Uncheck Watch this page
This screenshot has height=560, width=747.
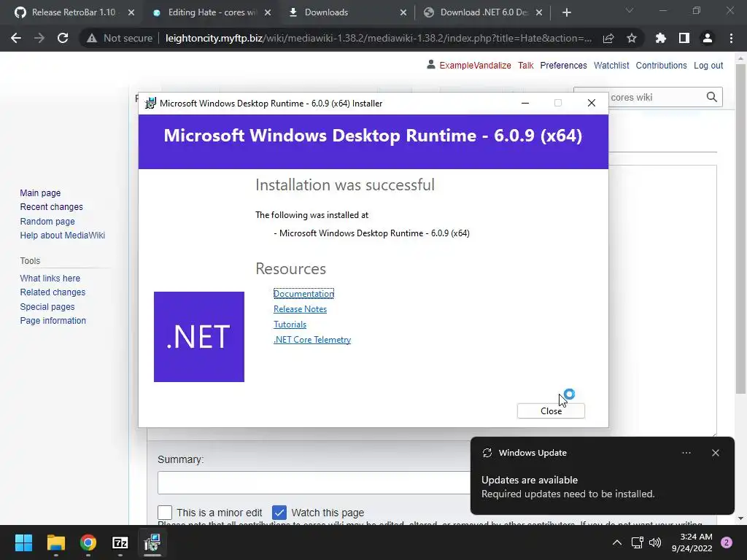[x=279, y=513]
